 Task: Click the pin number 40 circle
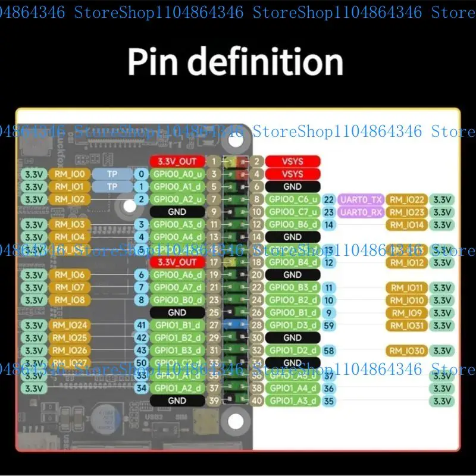tap(257, 400)
